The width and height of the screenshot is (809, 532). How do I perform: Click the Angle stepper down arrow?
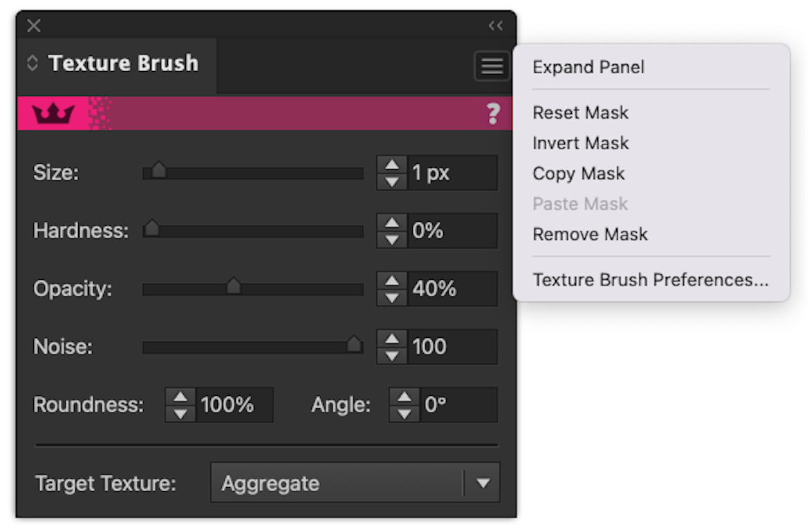(404, 412)
